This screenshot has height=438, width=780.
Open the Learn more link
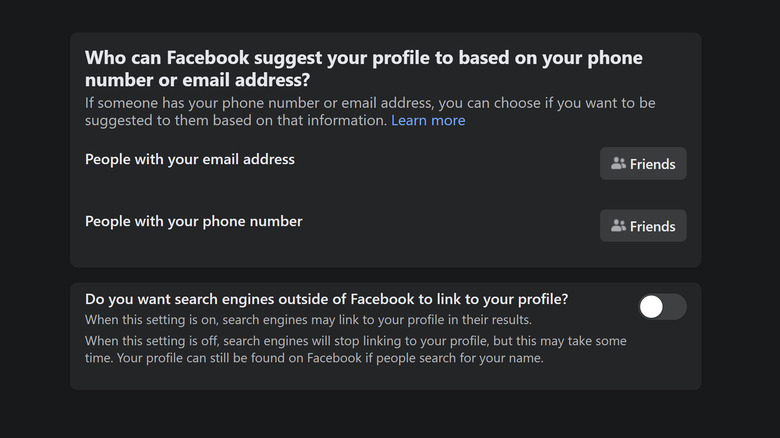click(x=428, y=121)
